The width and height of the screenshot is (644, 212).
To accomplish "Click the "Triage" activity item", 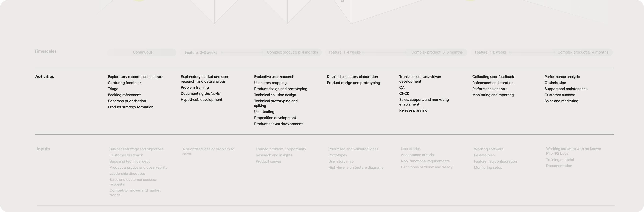I will coord(113,89).
